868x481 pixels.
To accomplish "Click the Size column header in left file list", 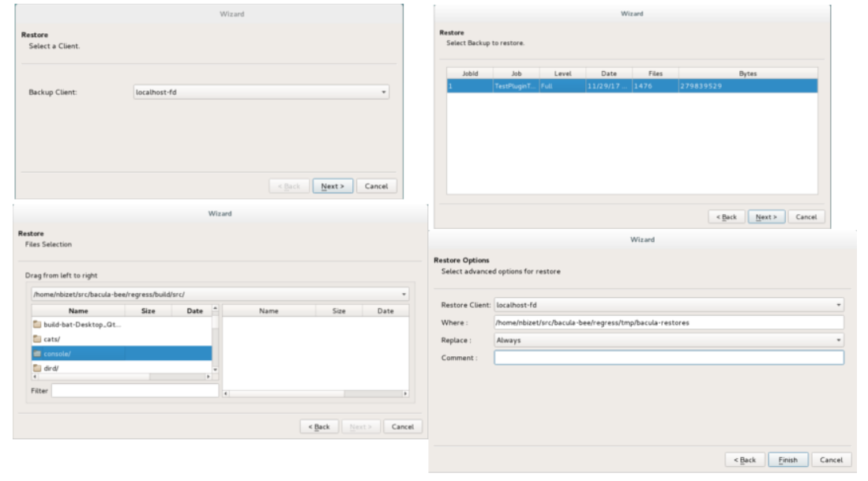I will pyautogui.click(x=148, y=311).
